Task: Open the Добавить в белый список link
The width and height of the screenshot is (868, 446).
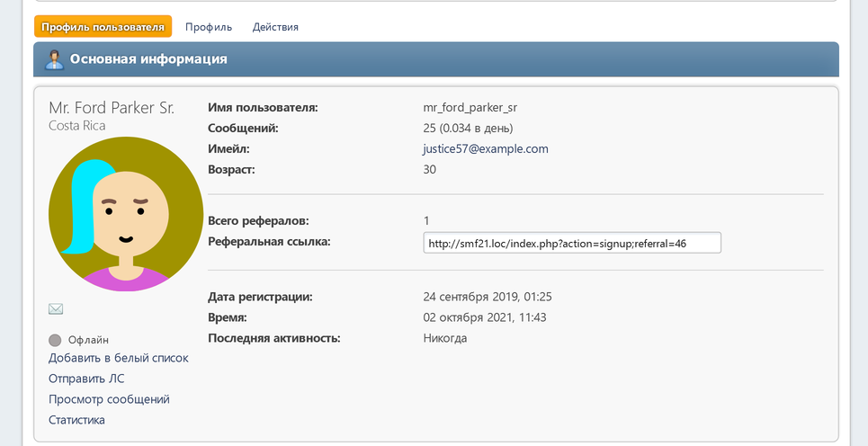Action: [x=119, y=358]
